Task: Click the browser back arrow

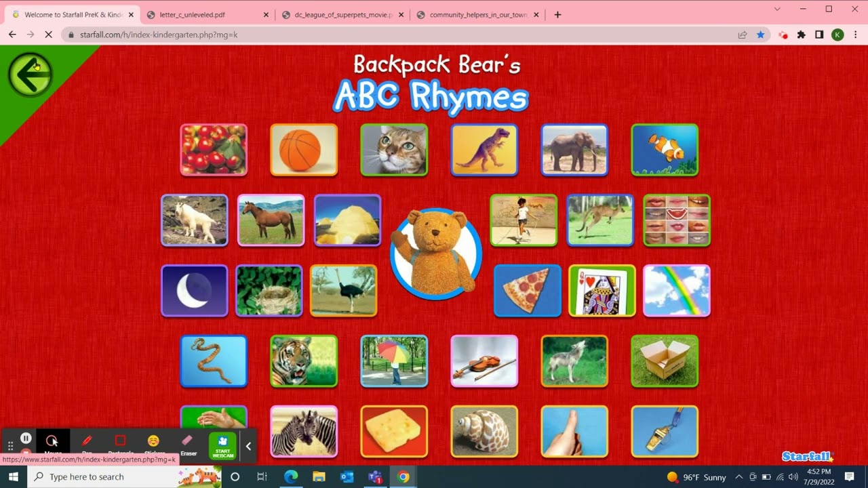Action: click(x=12, y=35)
